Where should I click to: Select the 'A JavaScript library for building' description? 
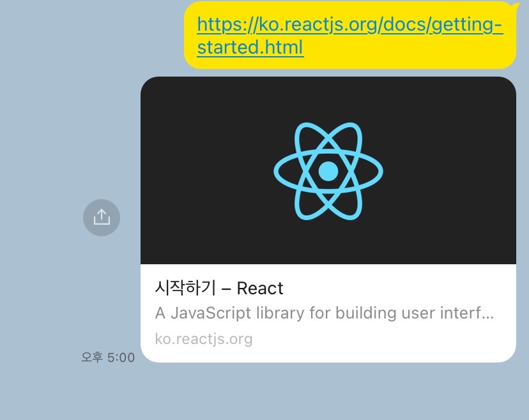click(324, 313)
